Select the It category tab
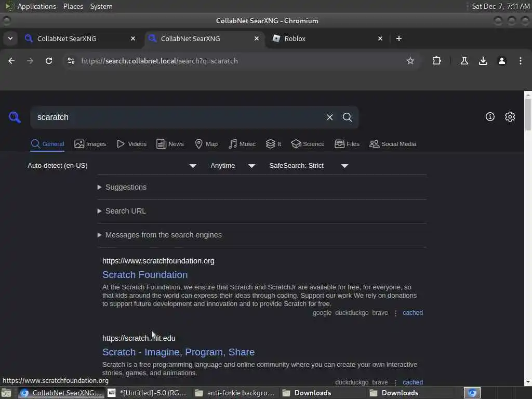Image resolution: width=532 pixels, height=399 pixels. (x=273, y=144)
